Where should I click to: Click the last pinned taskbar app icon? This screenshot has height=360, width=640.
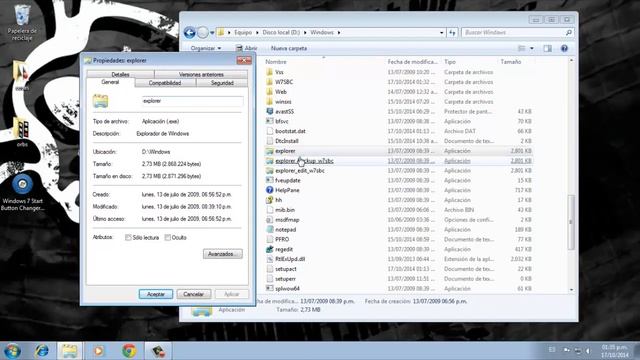158,351
